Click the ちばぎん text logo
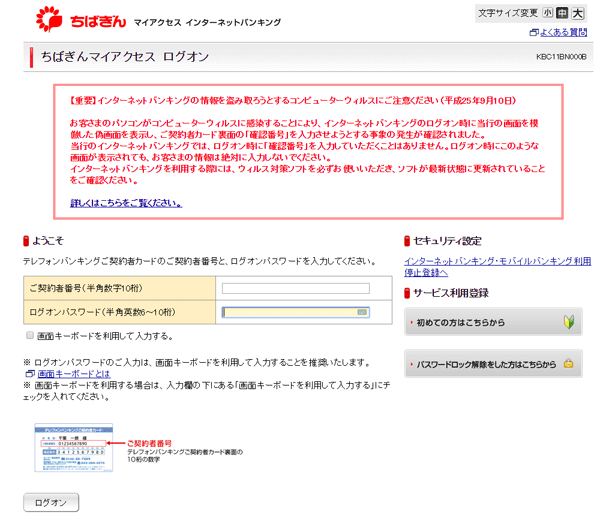 point(98,21)
